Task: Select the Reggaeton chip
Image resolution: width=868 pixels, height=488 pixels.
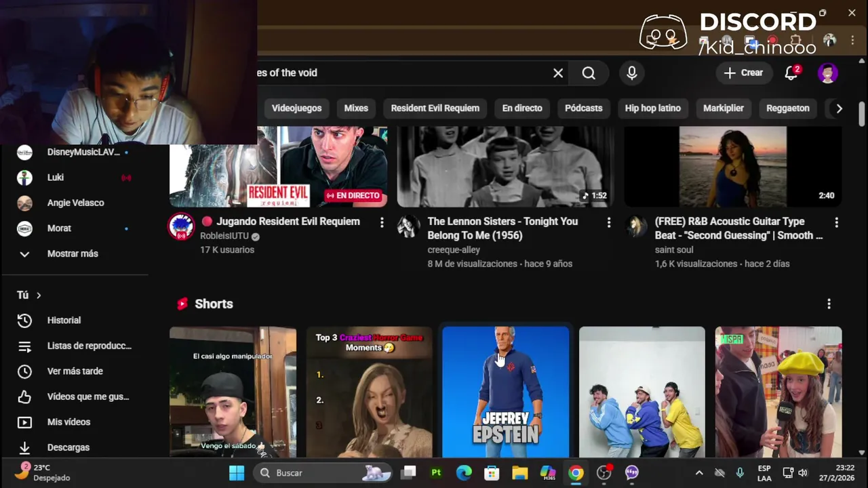Action: (788, 108)
